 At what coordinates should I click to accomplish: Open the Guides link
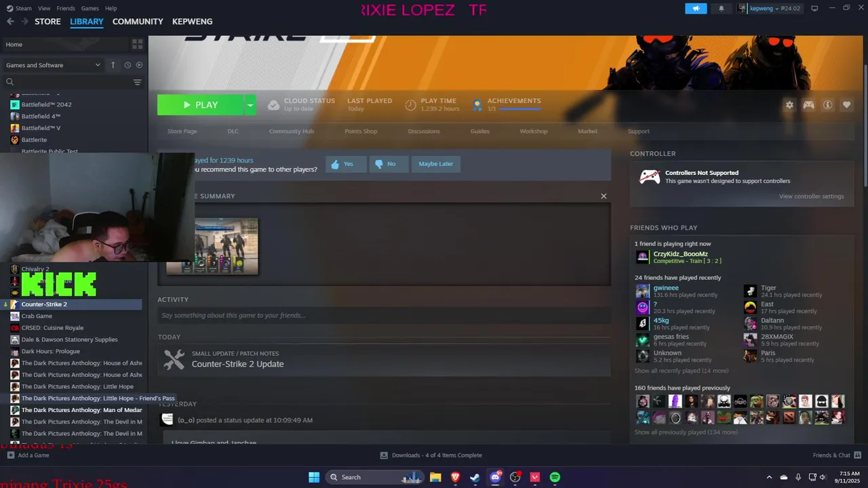coord(480,131)
